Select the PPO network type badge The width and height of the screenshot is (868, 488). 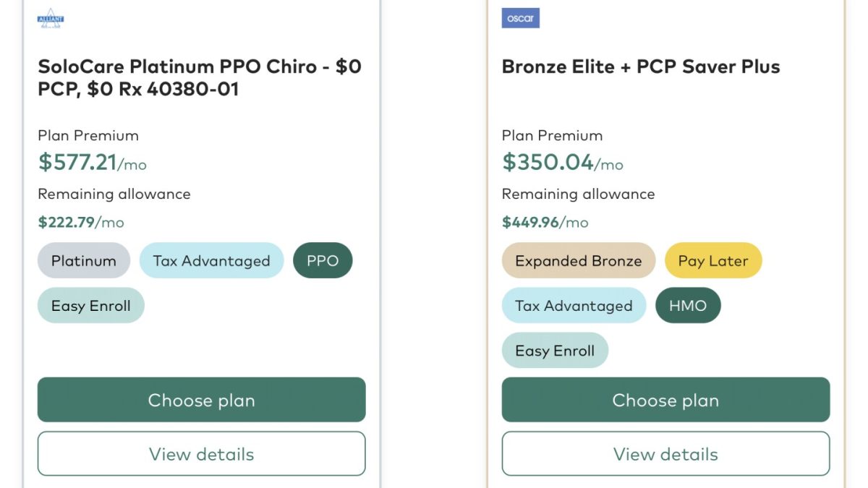click(323, 261)
